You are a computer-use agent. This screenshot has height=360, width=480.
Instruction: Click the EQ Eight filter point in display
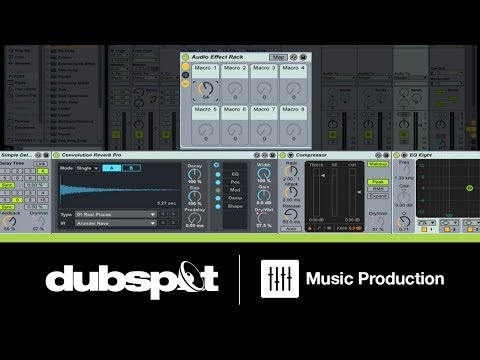(x=469, y=188)
